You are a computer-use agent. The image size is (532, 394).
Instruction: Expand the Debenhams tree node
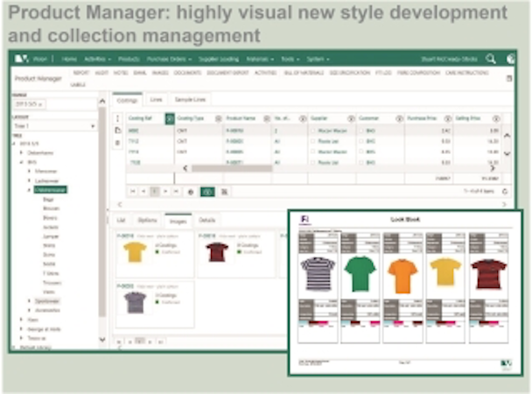pyautogui.click(x=22, y=152)
